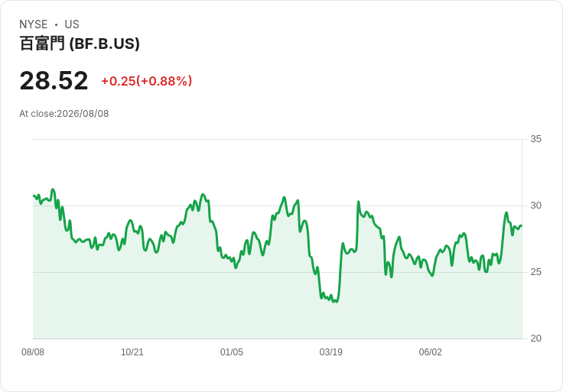
Task: Click the 28.52 current price
Action: [54, 80]
